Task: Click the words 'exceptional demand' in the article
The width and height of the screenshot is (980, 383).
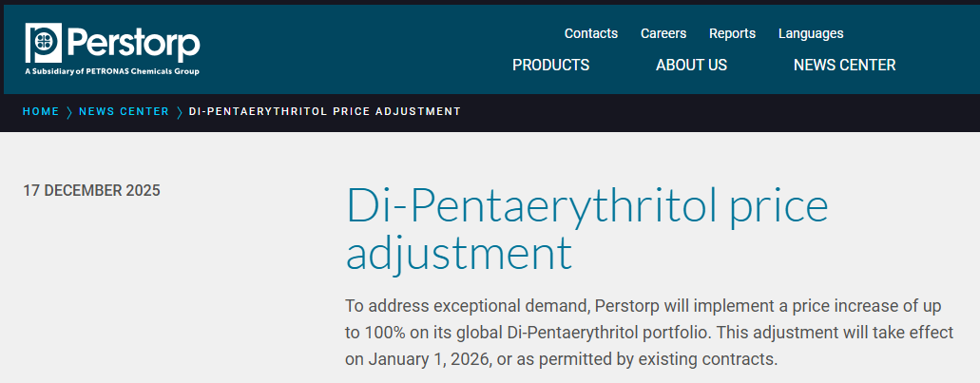Action: pos(512,306)
